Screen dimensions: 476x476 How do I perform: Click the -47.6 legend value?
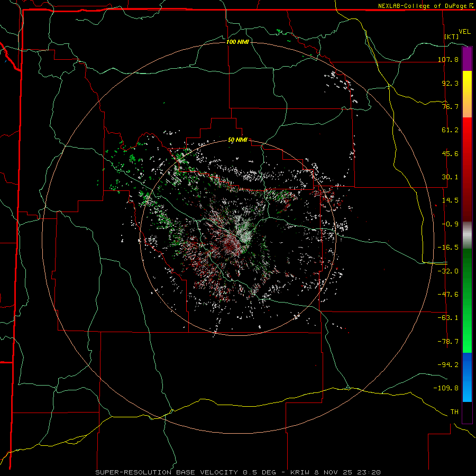click(x=448, y=295)
